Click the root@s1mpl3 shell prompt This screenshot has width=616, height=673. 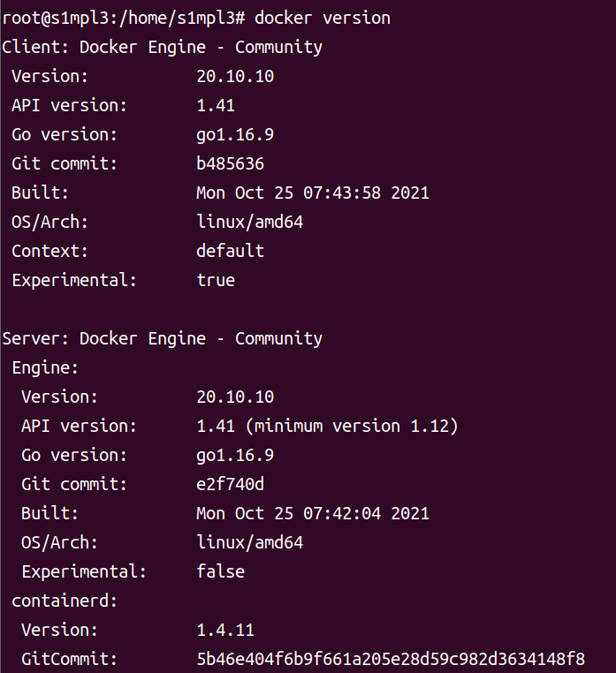point(123,18)
